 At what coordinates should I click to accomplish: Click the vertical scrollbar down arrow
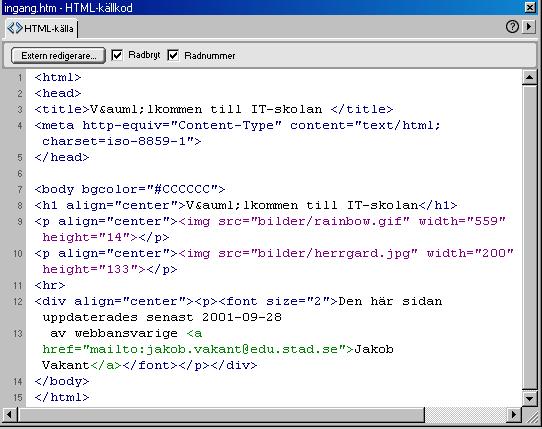pos(529,399)
